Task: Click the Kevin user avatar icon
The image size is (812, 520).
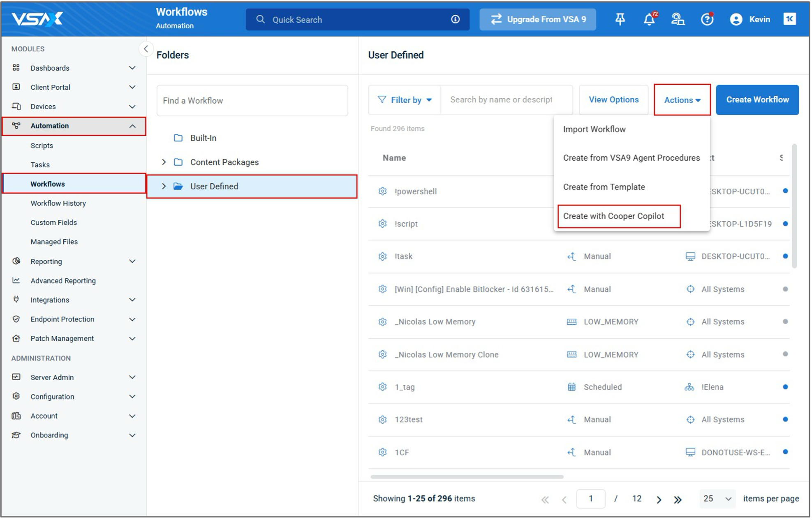Action: pyautogui.click(x=736, y=19)
